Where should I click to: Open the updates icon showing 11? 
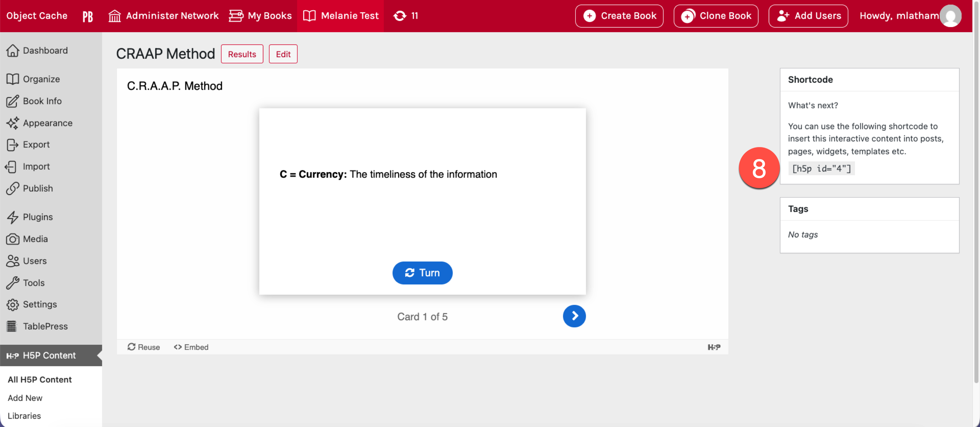(x=405, y=16)
